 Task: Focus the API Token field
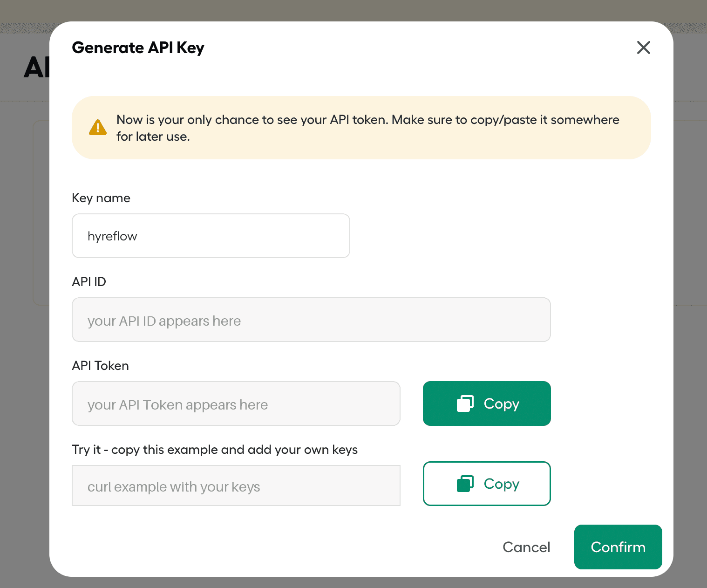point(236,403)
